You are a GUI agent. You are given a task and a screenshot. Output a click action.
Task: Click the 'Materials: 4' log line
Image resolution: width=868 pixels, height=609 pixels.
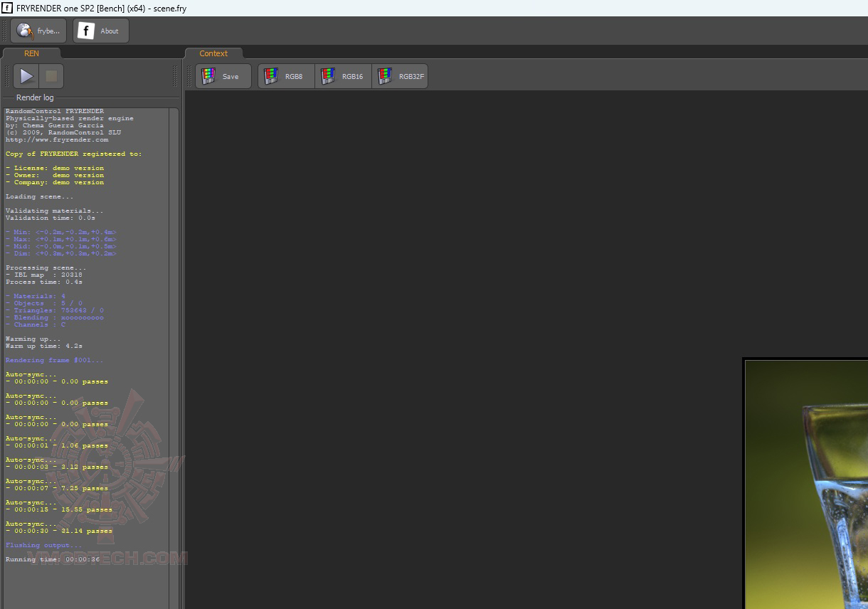click(x=36, y=296)
